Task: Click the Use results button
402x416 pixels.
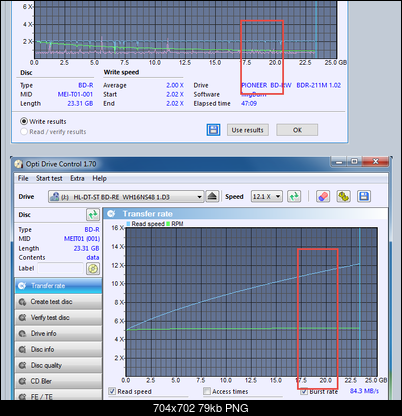Action: (x=248, y=130)
